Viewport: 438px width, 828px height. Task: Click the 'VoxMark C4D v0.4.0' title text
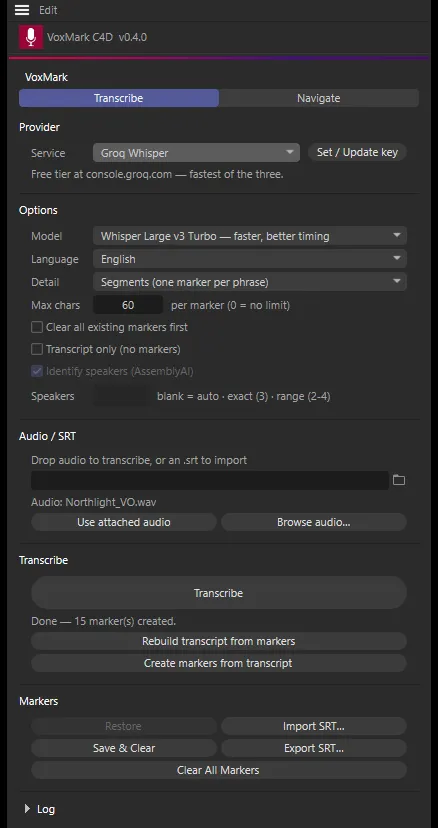97,37
